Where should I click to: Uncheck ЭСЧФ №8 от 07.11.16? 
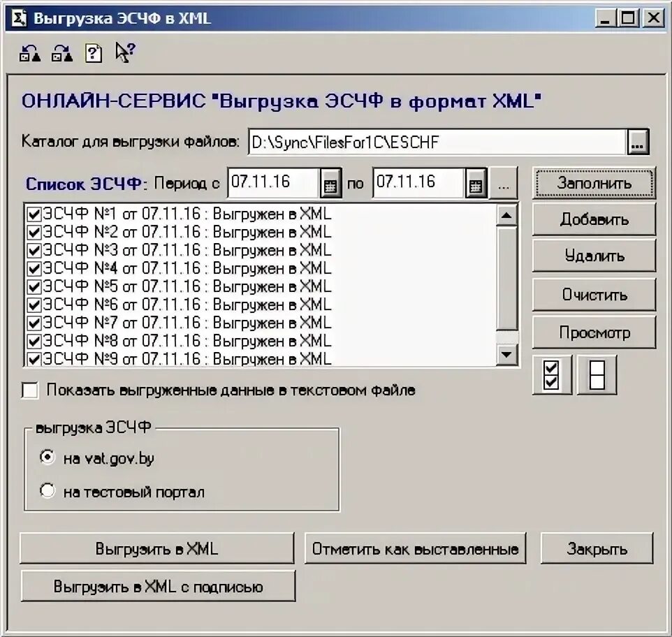[x=34, y=342]
